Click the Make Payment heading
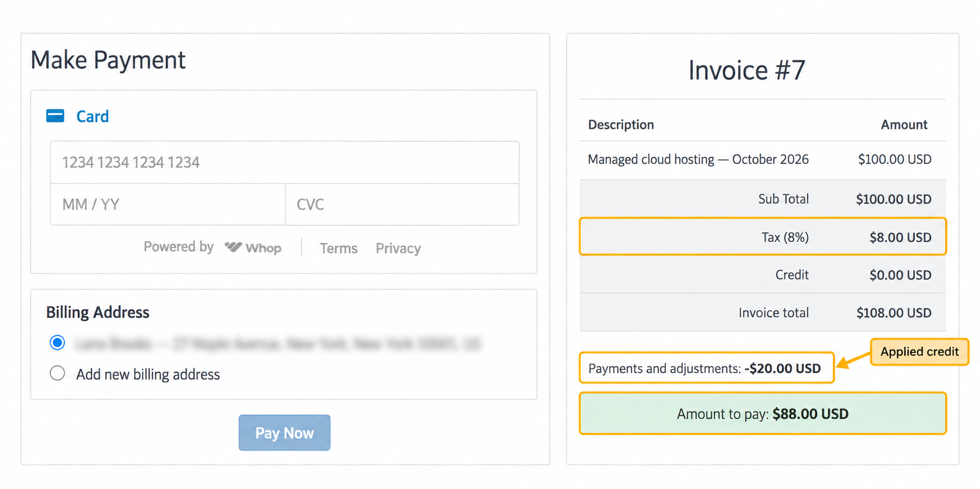Viewport: 980px width, 489px height. pyautogui.click(x=108, y=60)
